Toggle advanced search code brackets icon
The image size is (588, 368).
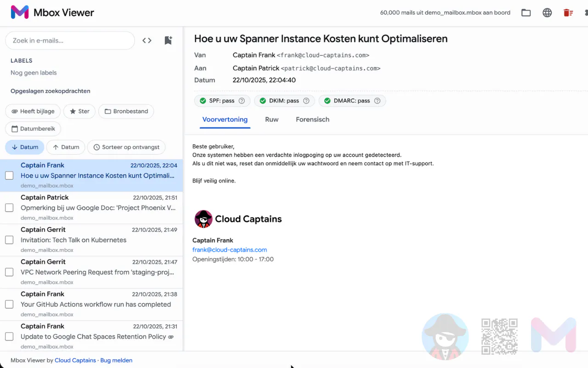pyautogui.click(x=147, y=40)
